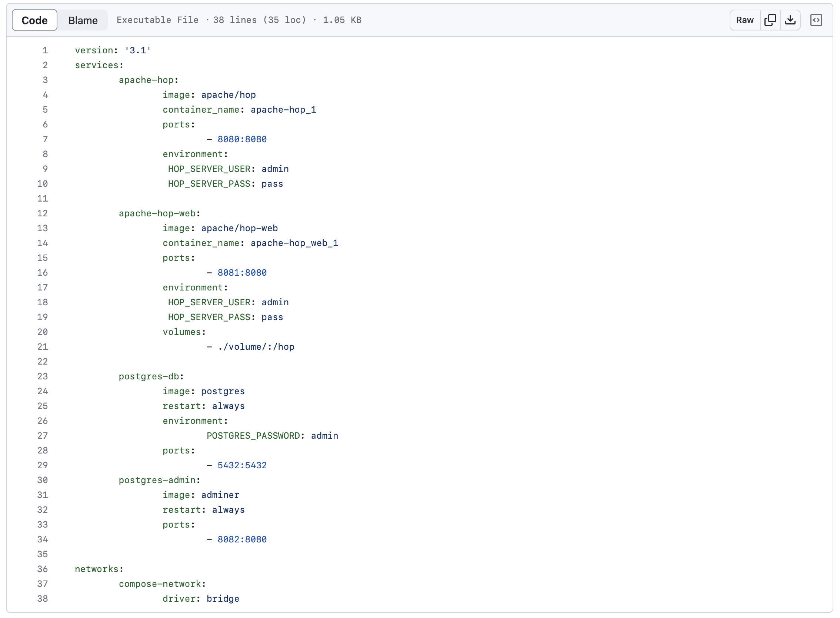Click POSTGRES_PASSWORD: admin line

tap(272, 435)
